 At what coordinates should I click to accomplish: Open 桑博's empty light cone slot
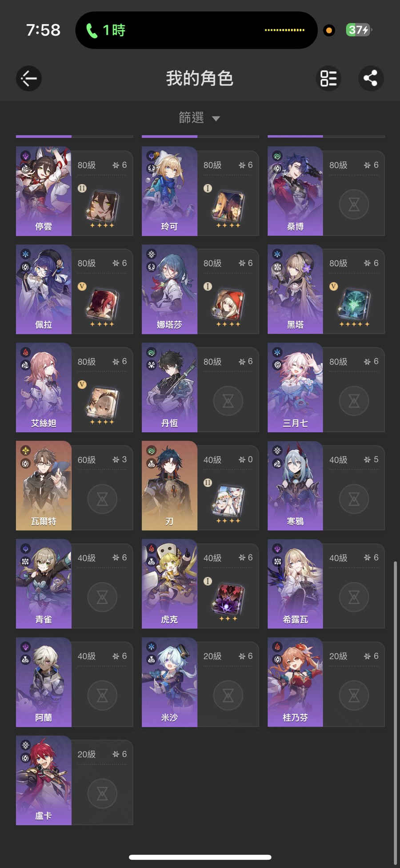(354, 204)
